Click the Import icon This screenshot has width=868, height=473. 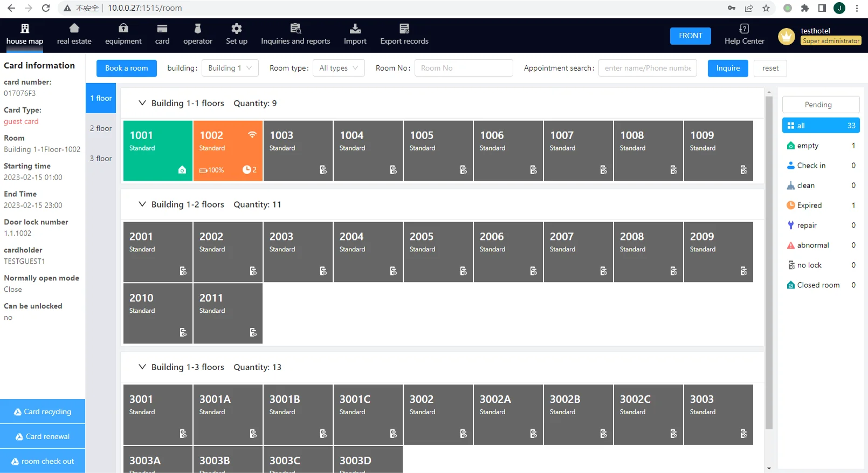coord(355,29)
